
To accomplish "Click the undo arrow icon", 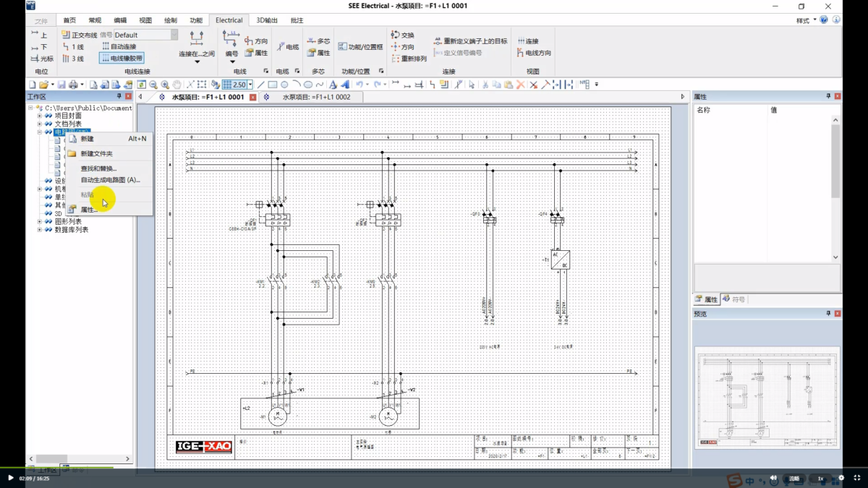I will coord(359,85).
